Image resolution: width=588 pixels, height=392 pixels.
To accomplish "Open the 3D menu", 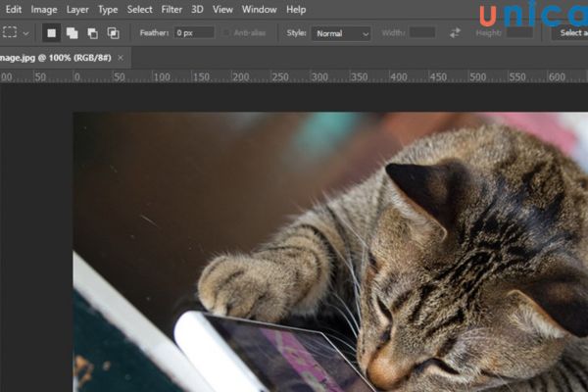I will [197, 9].
